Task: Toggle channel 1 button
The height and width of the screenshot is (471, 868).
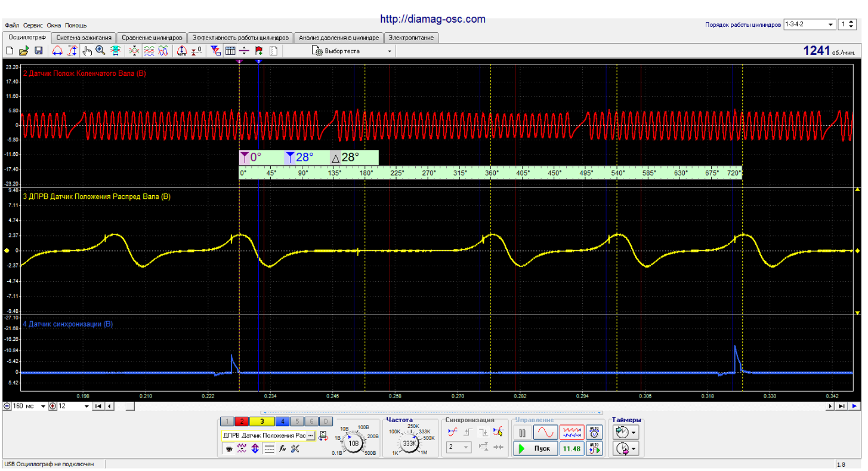Action: coord(227,421)
